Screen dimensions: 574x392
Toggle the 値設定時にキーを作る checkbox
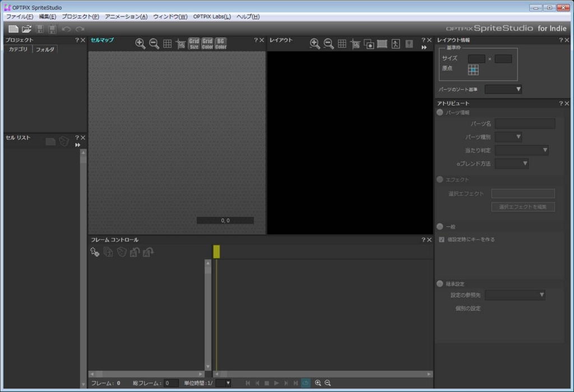[442, 239]
